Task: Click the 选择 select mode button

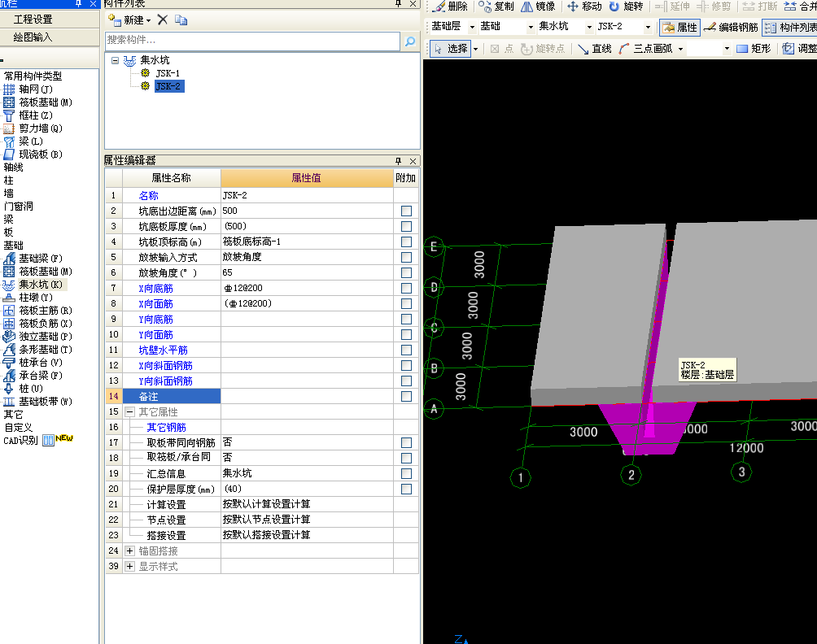Action: 452,49
